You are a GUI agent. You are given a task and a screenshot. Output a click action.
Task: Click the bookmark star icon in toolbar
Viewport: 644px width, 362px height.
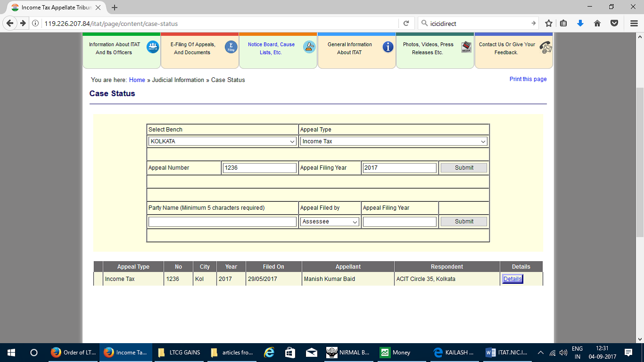548,23
